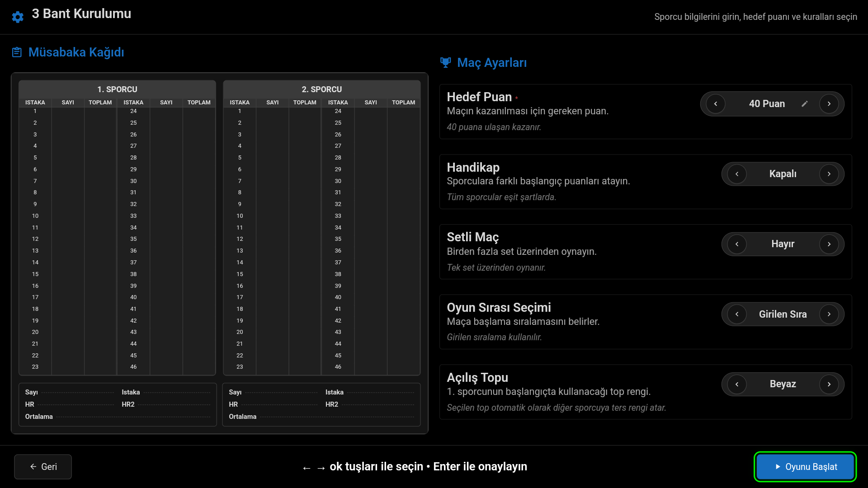Click the Beyaz ball color value
The width and height of the screenshot is (868, 488).
tap(783, 384)
